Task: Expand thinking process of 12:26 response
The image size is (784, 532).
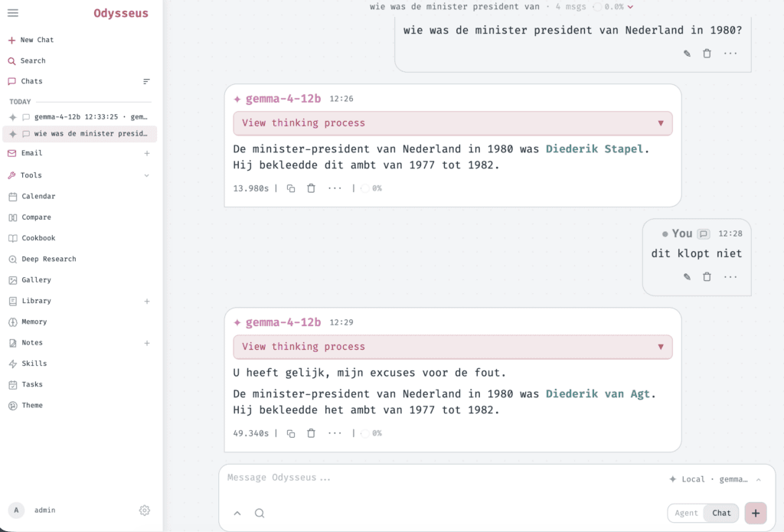Action: (x=452, y=123)
